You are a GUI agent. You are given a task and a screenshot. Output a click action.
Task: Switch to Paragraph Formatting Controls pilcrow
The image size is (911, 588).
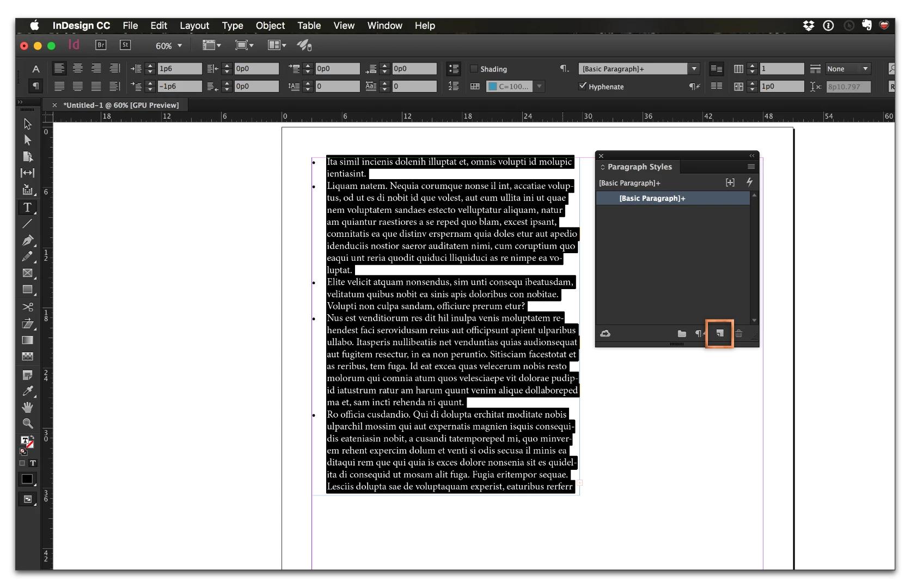point(35,86)
